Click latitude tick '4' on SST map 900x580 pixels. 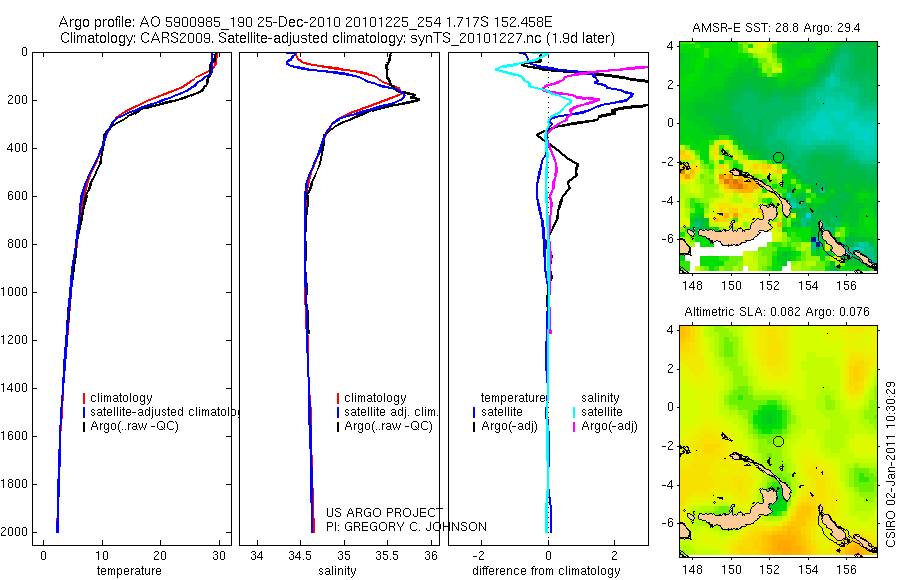click(x=669, y=46)
